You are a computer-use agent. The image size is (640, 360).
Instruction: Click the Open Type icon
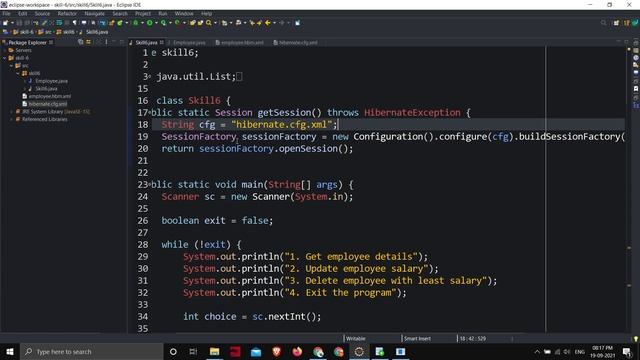point(193,23)
